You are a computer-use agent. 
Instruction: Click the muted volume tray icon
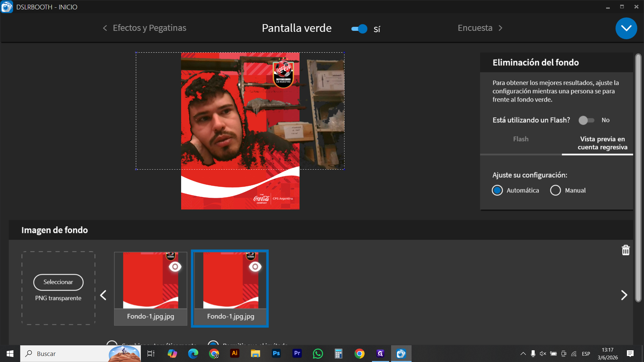(543, 354)
